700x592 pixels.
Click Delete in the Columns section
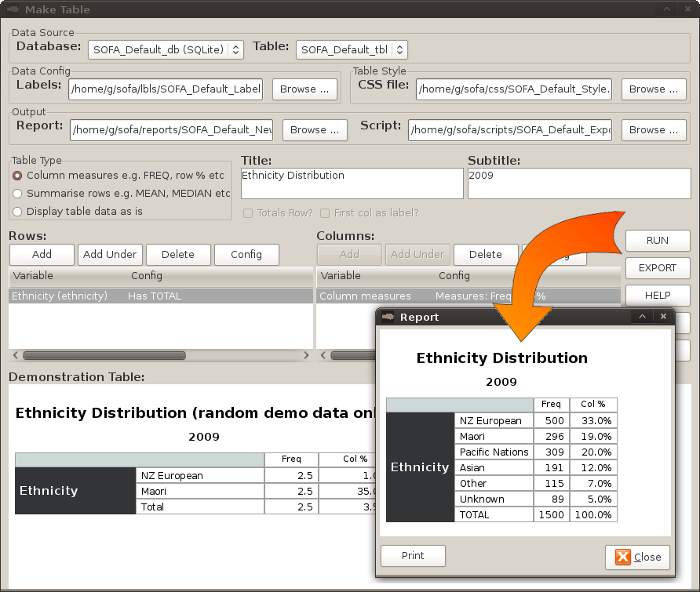[486, 254]
